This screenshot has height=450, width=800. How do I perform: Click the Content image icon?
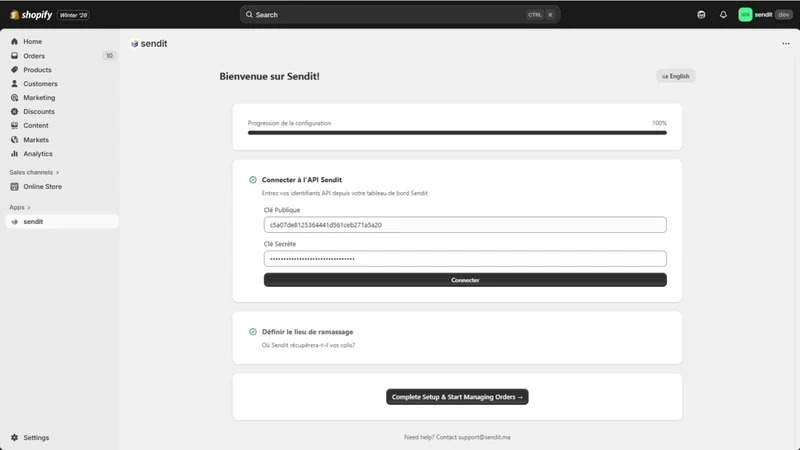14,126
